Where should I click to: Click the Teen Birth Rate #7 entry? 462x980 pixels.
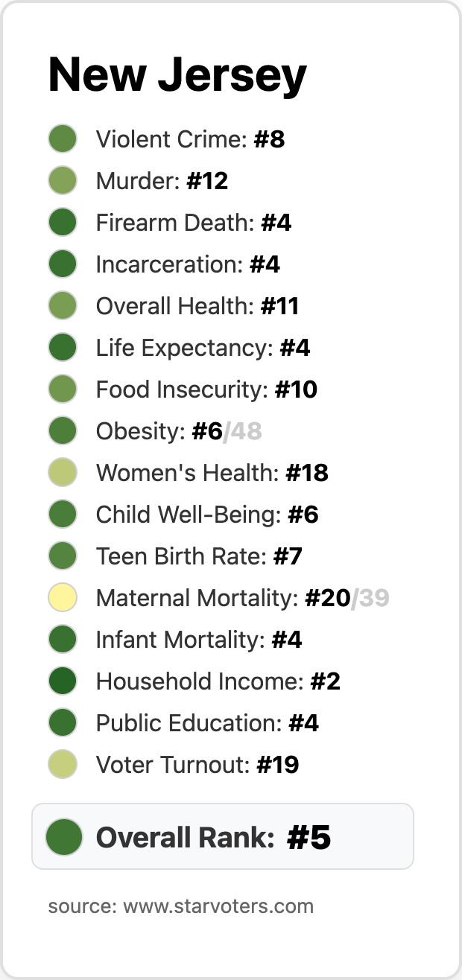(x=199, y=556)
